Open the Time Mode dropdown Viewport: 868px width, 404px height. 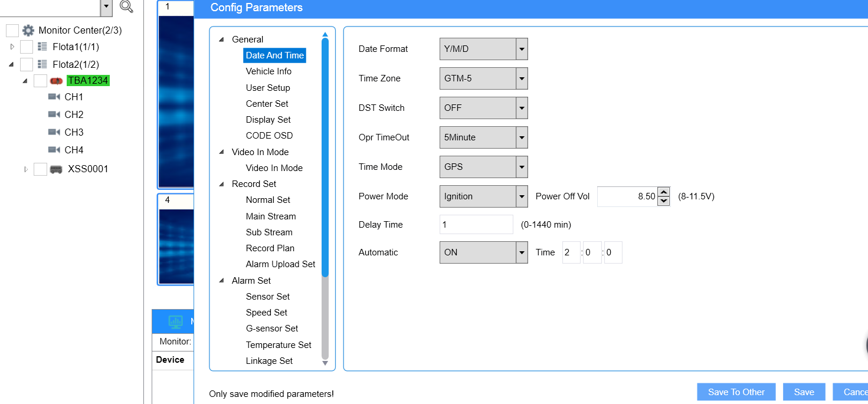522,167
